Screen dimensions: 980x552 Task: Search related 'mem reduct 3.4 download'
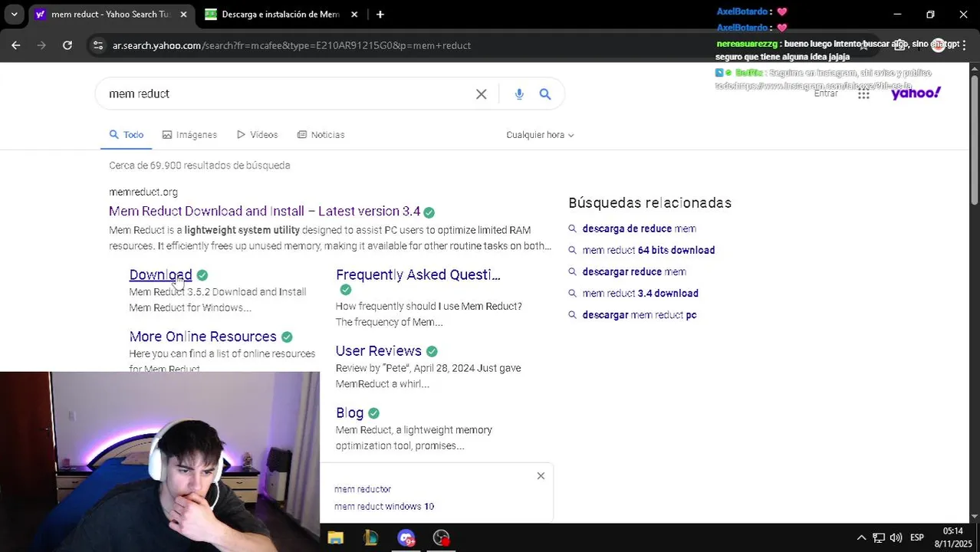coord(640,293)
